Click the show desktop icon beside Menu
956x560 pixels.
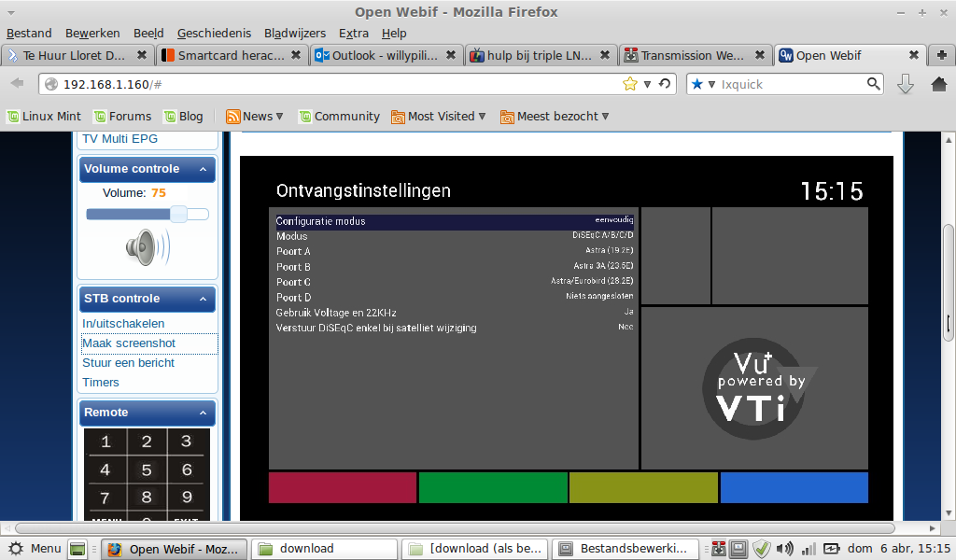[77, 549]
